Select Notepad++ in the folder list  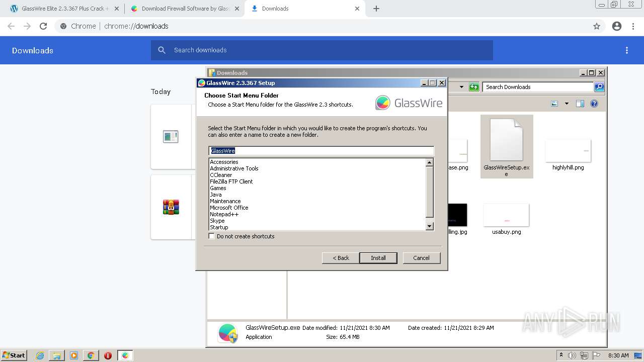(x=224, y=214)
